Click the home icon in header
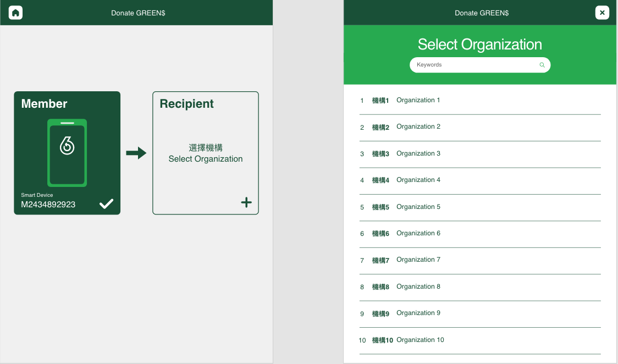Image resolution: width=618 pixels, height=364 pixels. (x=15, y=13)
